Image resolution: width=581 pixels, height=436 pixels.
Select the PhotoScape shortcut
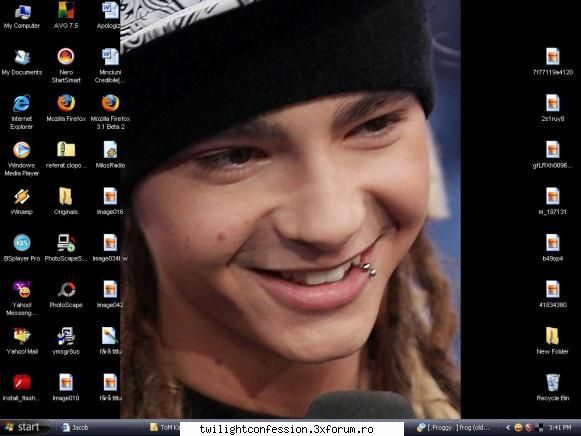tap(66, 295)
